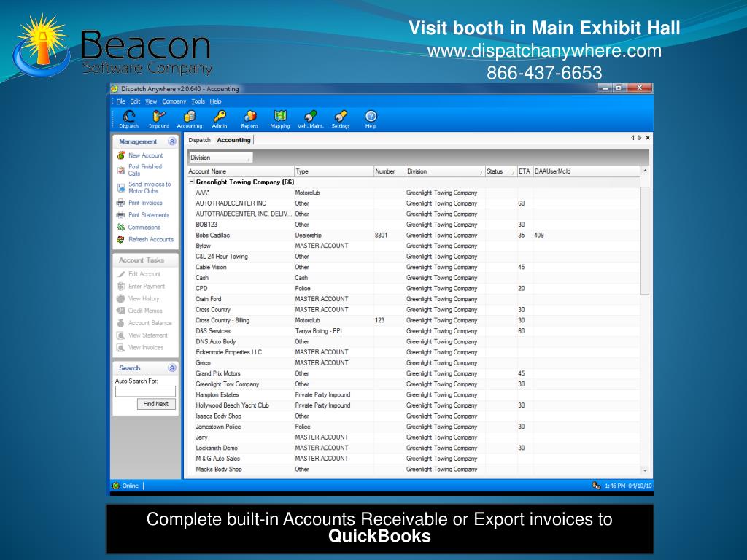
Task: Select the Bobs Cadillac account row
Action: (414, 236)
